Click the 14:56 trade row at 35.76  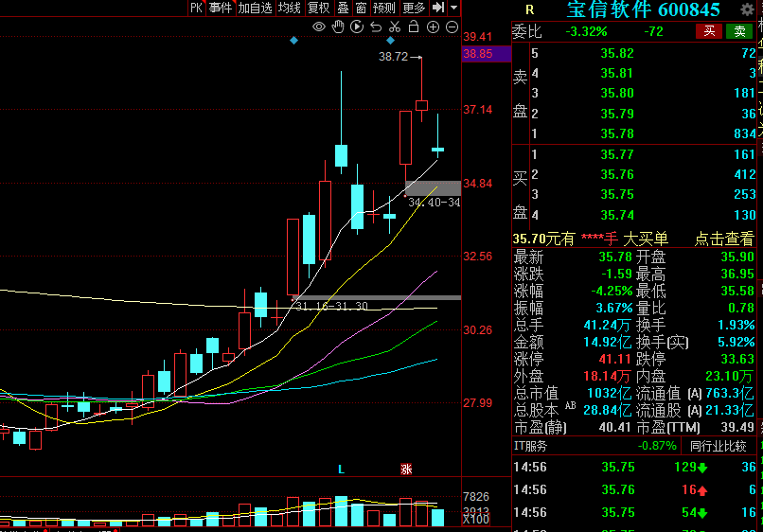pyautogui.click(x=634, y=489)
